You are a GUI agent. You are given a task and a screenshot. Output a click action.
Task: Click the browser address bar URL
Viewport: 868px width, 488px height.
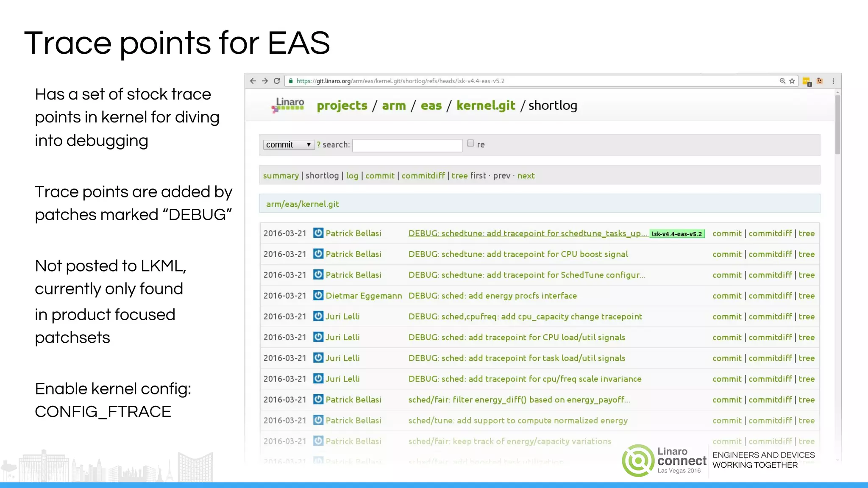[400, 81]
